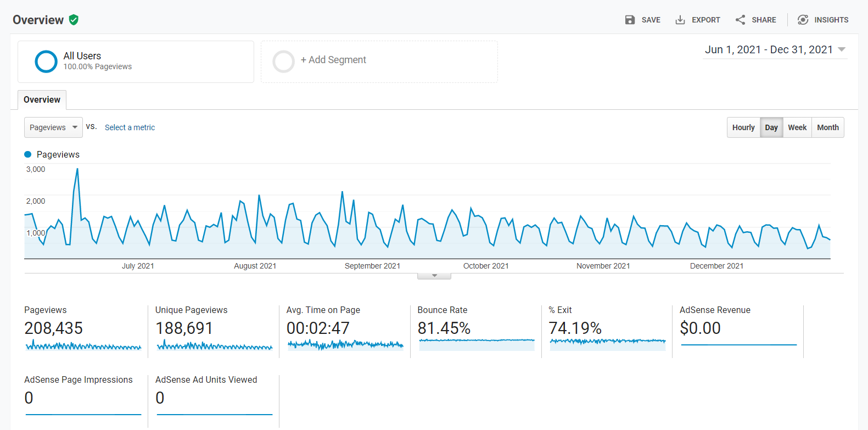Click the Export download icon

tap(680, 20)
